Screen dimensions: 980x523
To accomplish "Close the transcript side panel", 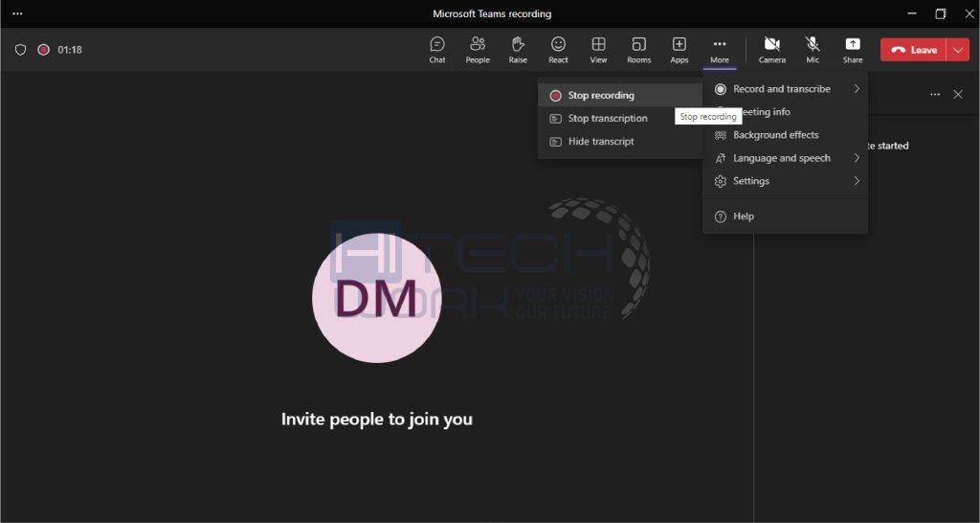I will pyautogui.click(x=957, y=95).
